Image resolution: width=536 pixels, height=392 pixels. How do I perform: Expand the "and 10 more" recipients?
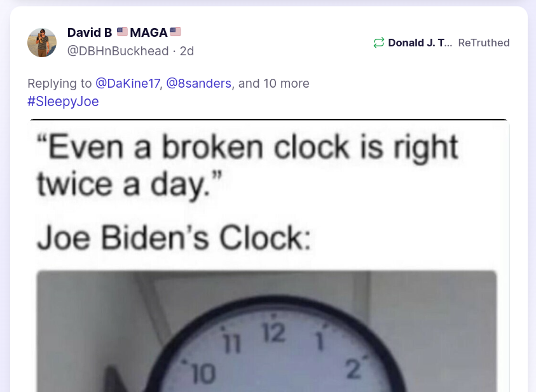pyautogui.click(x=274, y=83)
